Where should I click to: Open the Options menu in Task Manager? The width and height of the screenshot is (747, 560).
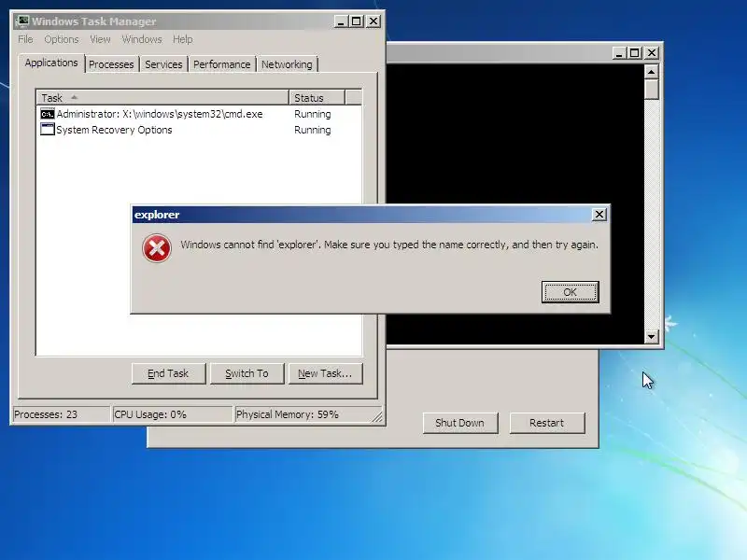pos(62,39)
